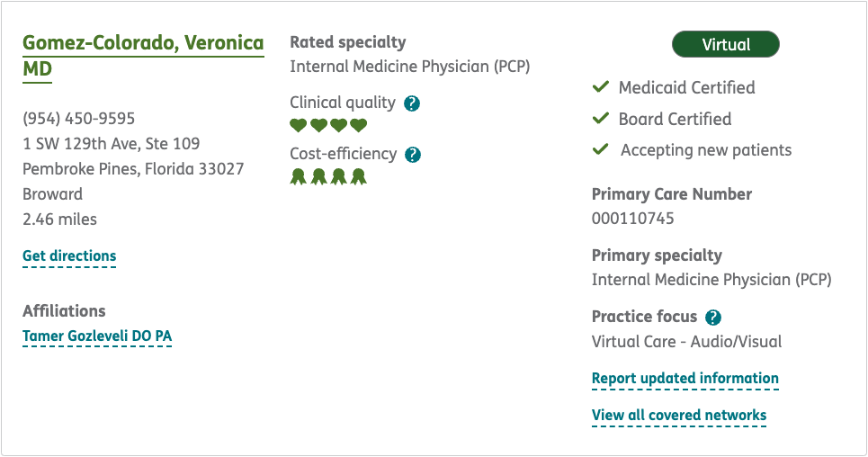Screen dimensions: 868x457
Task: Click the Primary Care Number 000110745
Action: click(x=633, y=218)
